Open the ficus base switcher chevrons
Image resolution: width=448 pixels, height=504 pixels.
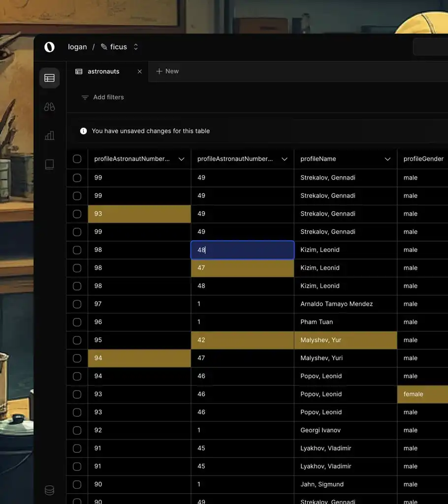[x=136, y=47]
